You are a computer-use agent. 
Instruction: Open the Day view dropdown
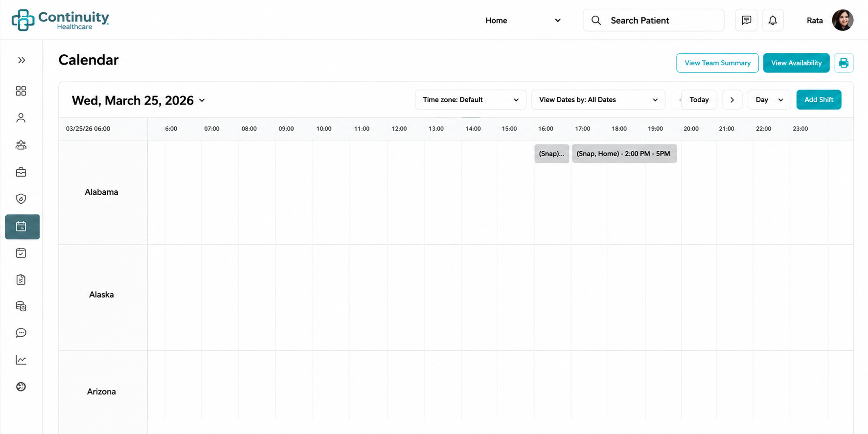click(x=769, y=100)
